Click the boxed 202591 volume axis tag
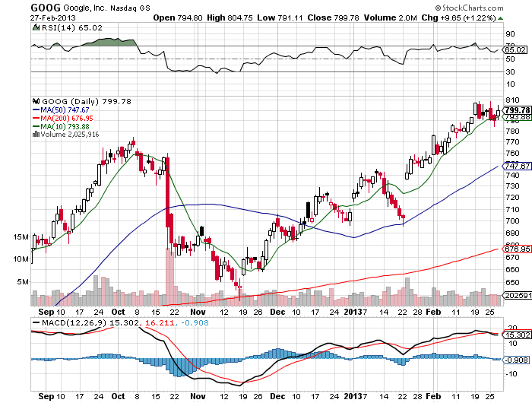Viewport: 532px width, 403px height. [518, 295]
